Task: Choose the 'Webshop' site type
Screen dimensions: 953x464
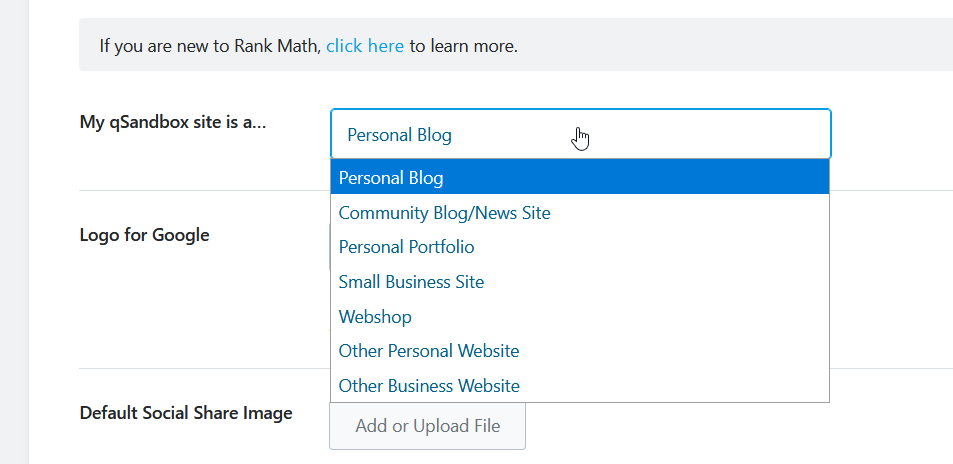Action: [375, 317]
